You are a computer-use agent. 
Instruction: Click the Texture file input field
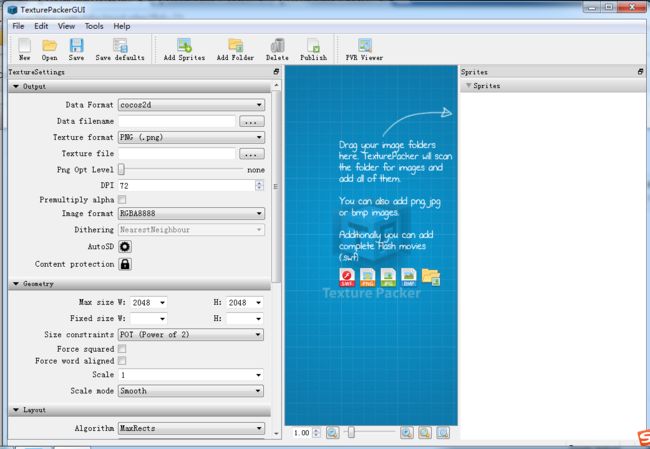[177, 154]
